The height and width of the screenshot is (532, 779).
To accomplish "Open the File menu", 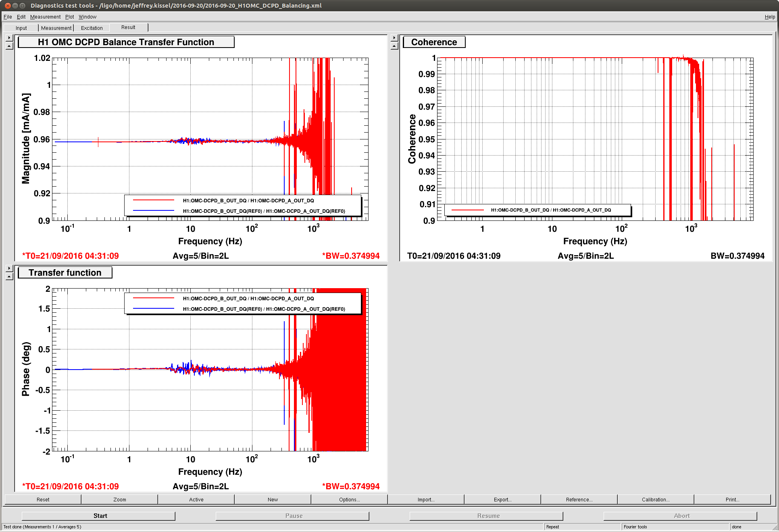I will click(x=8, y=17).
